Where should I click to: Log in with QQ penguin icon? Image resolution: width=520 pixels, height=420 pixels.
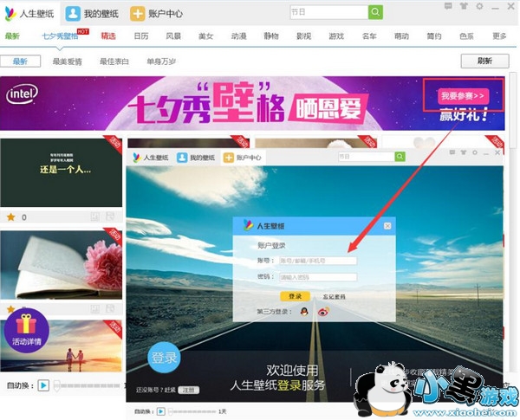coord(304,312)
